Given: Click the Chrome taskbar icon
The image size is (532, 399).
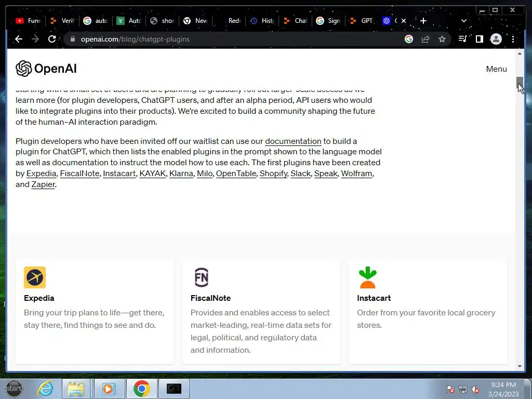Looking at the screenshot, I should pyautogui.click(x=141, y=389).
